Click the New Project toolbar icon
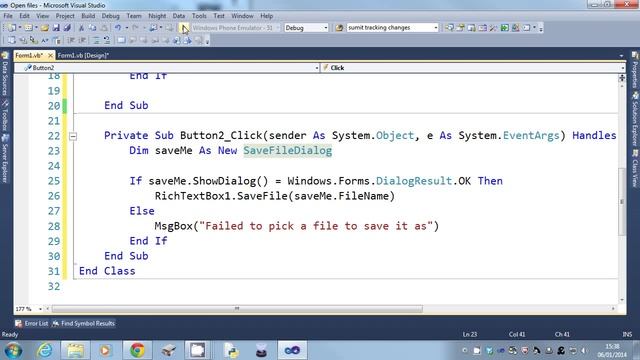The image size is (640, 360). 11,28
